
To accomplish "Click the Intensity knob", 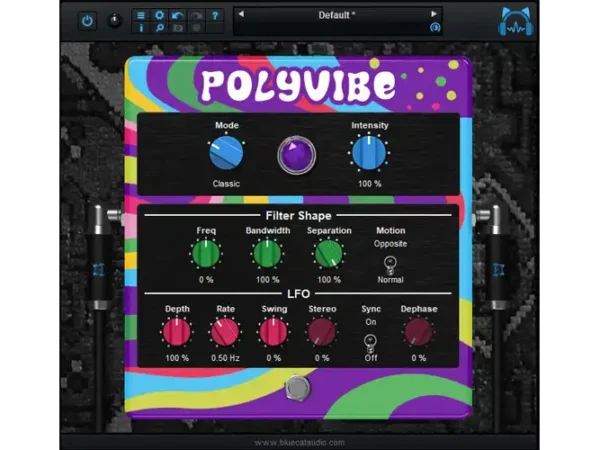I will click(369, 153).
